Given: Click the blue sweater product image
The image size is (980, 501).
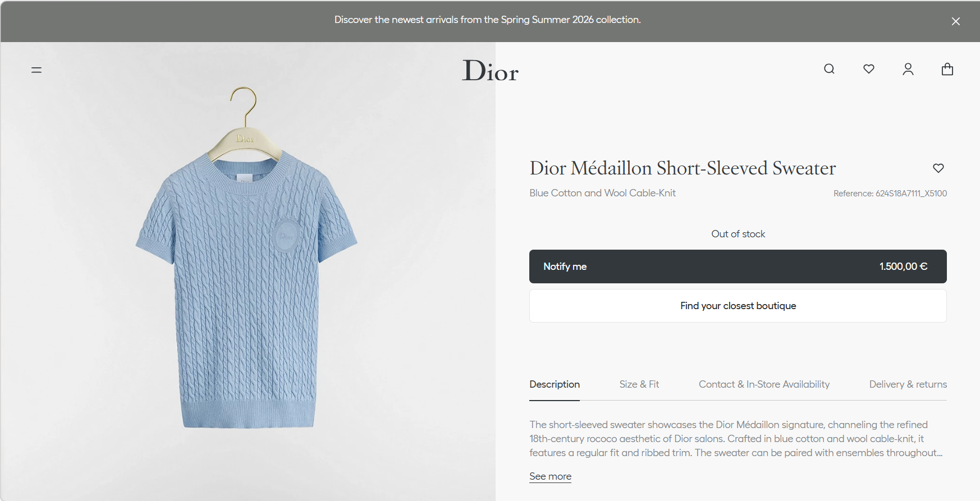Looking at the screenshot, I should click(246, 258).
